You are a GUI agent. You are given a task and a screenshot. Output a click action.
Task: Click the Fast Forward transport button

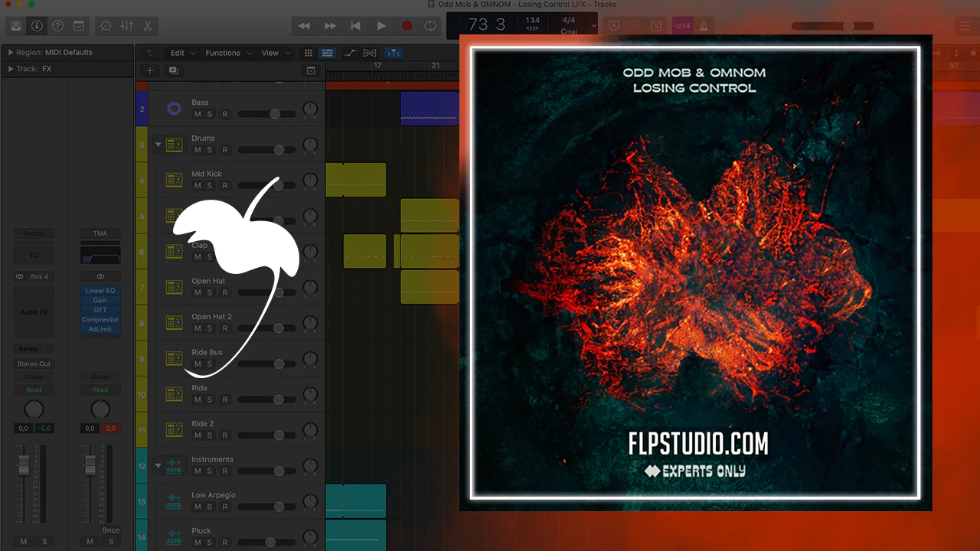330,26
